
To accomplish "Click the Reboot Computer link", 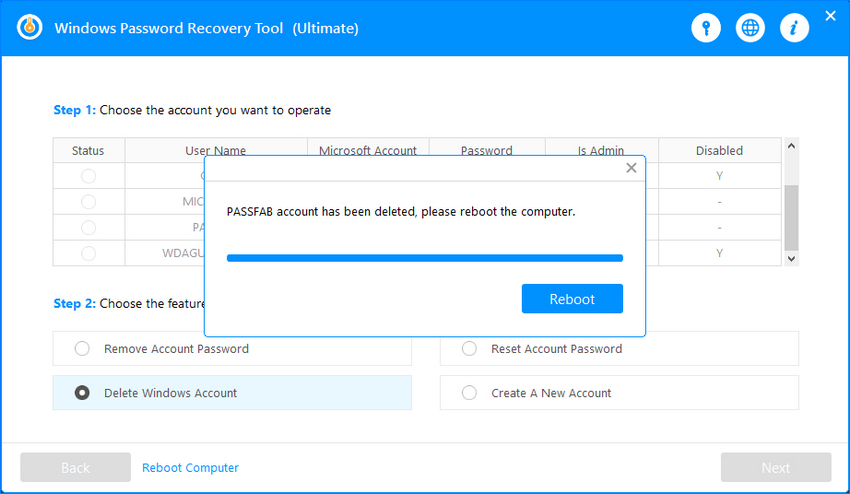I will click(x=190, y=467).
